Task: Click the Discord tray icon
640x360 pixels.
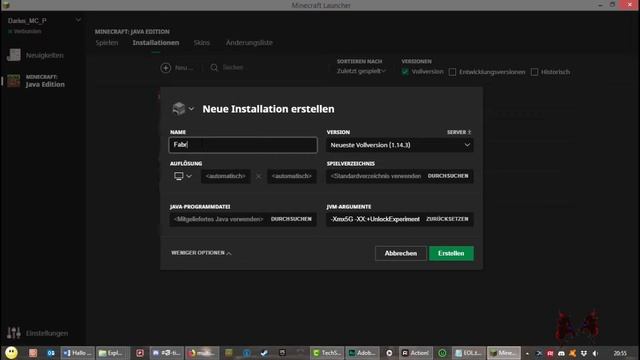Action: [x=561, y=353]
